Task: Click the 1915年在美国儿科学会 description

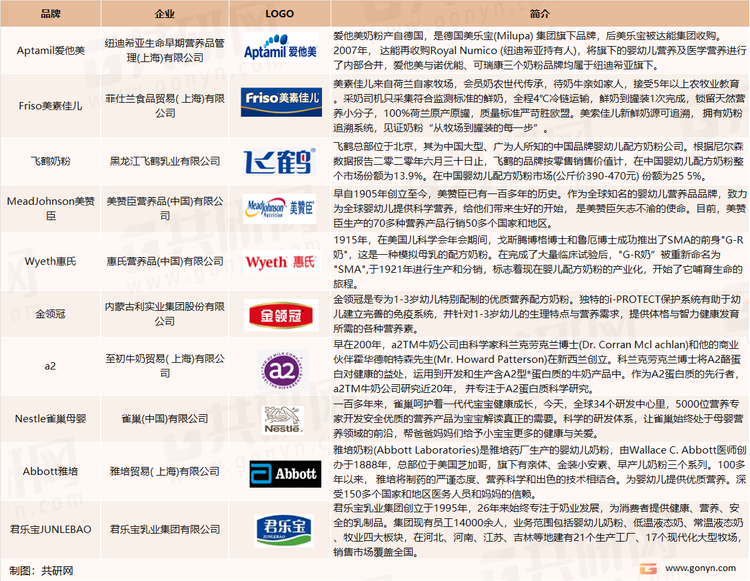Action: tap(540, 262)
